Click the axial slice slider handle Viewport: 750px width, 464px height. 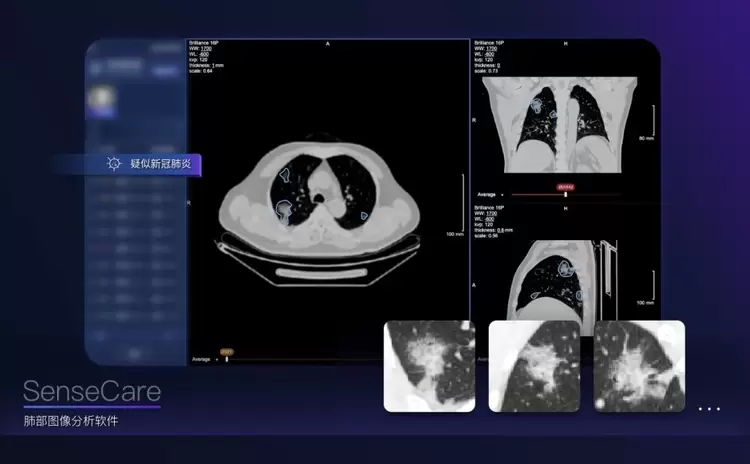tap(226, 358)
